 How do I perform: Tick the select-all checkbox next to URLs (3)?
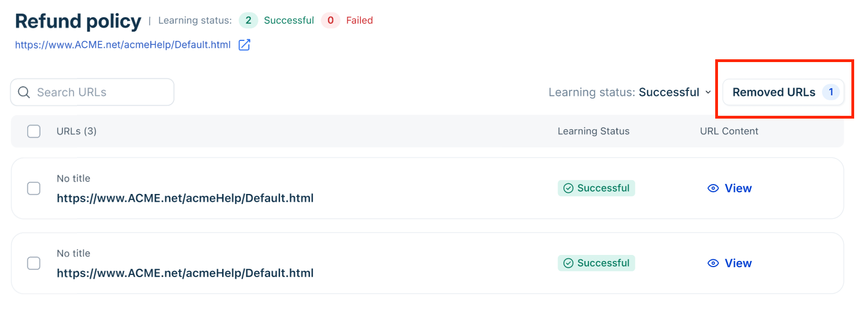tap(34, 131)
